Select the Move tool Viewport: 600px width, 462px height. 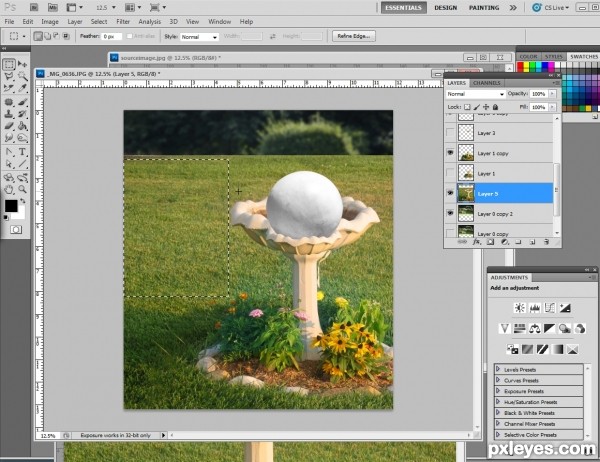pos(22,64)
